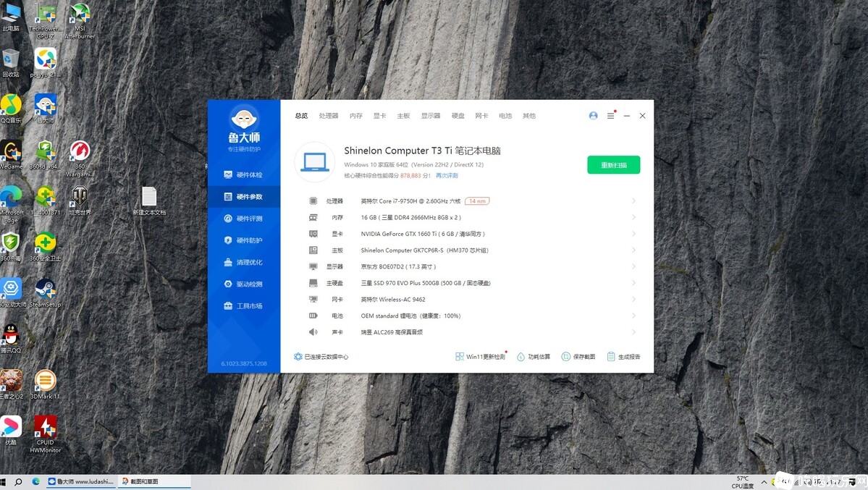The image size is (868, 490).
Task: Select 硬件体检 in the sidebar
Action: (243, 175)
